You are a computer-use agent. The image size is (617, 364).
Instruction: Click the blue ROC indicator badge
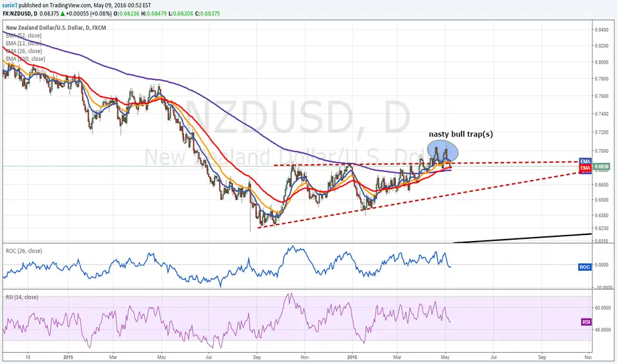[585, 267]
